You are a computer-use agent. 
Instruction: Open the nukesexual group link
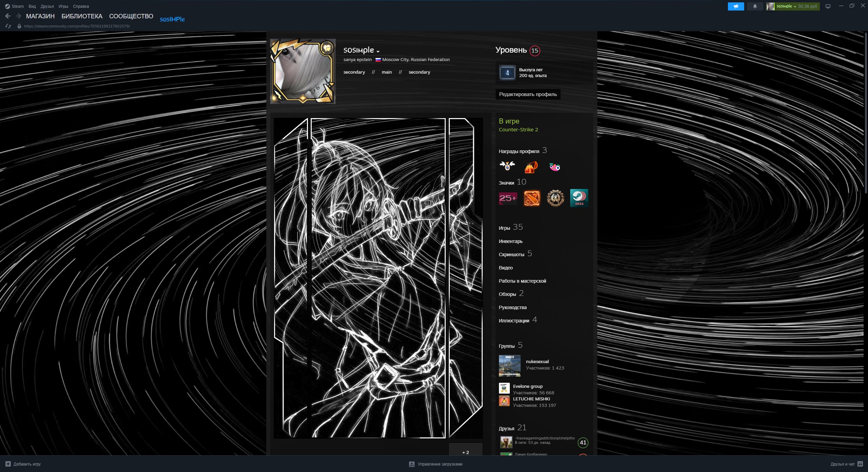point(537,362)
